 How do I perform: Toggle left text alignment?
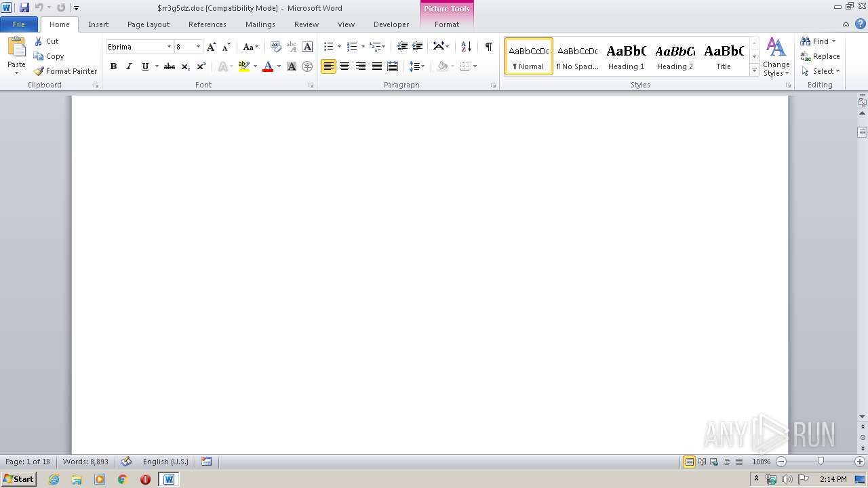pyautogui.click(x=329, y=66)
